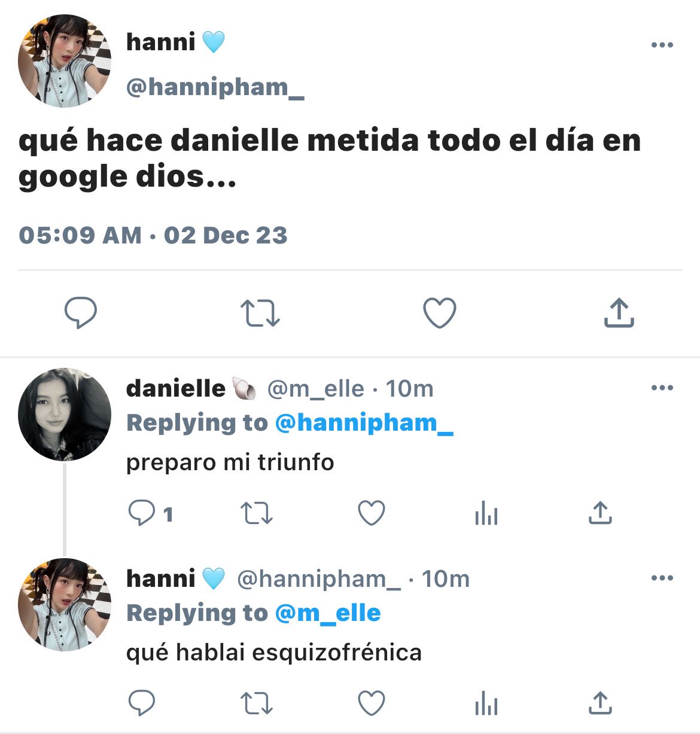Retweet danielle's 'preparo mi triunfo' reply
Viewport: 700px width, 734px height.
click(x=256, y=513)
